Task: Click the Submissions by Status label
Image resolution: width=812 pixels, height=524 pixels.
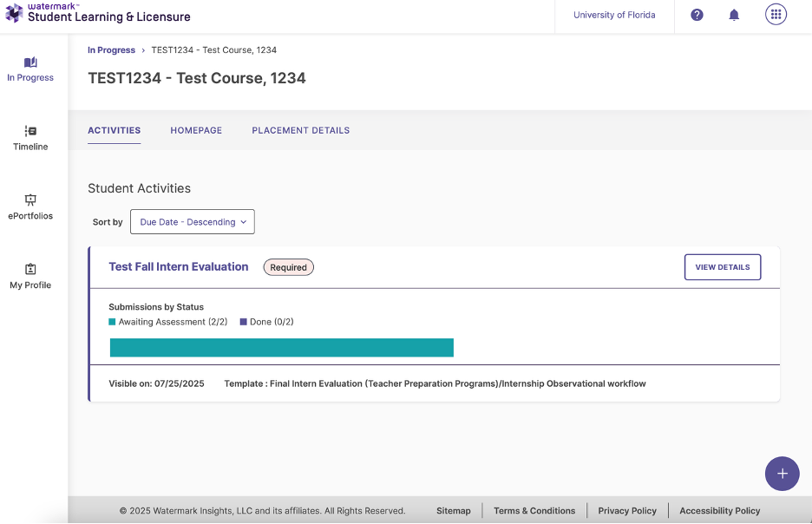Action: pyautogui.click(x=156, y=307)
